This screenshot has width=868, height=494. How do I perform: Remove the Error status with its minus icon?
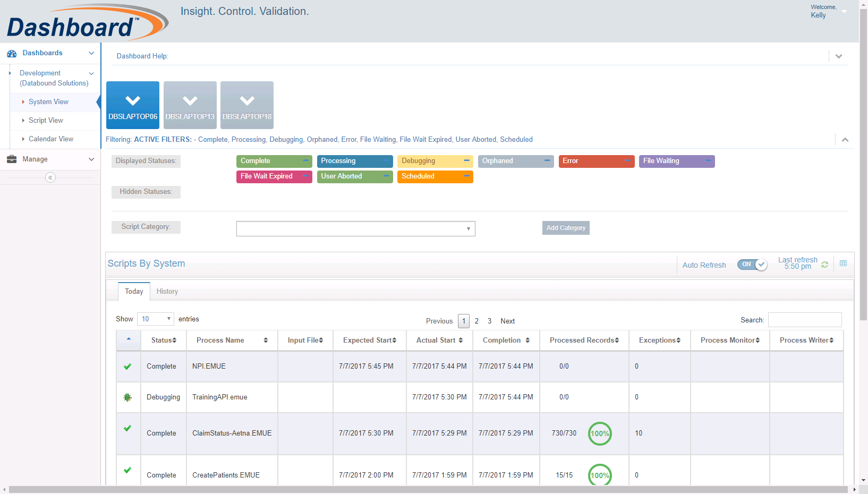coord(628,160)
